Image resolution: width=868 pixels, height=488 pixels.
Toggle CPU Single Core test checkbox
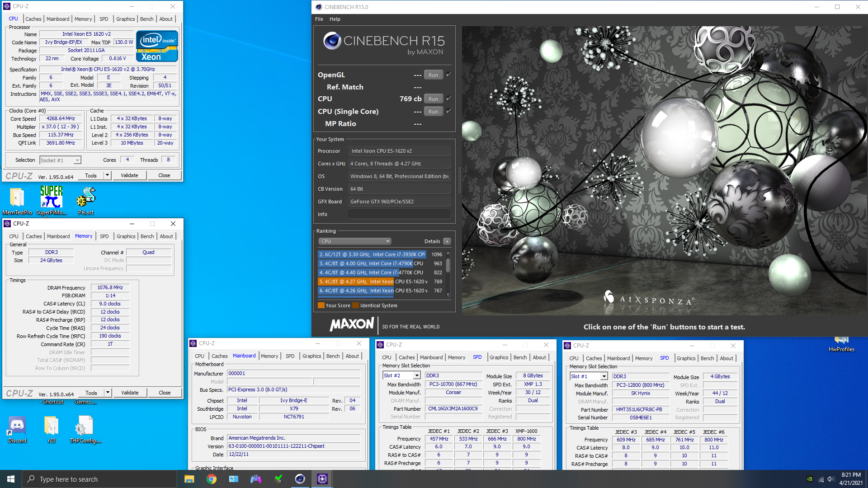[448, 111]
